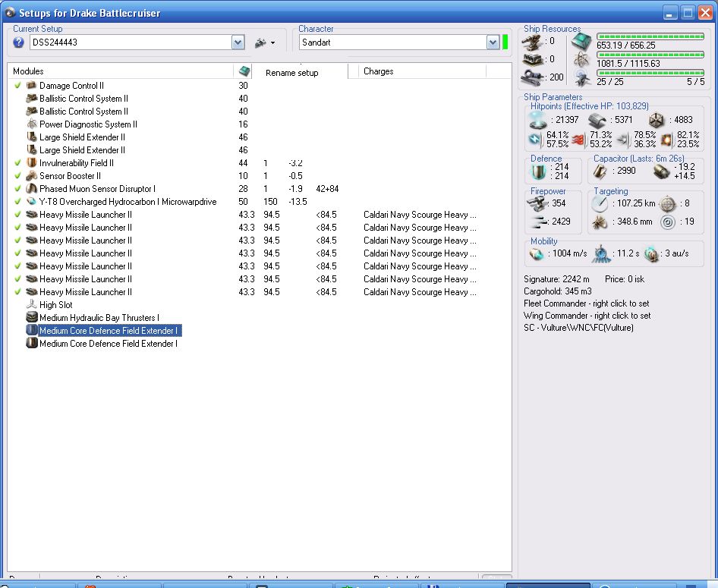Click the Power Diagnostic System II icon
Image resolution: width=718 pixels, height=588 pixels.
(32, 124)
